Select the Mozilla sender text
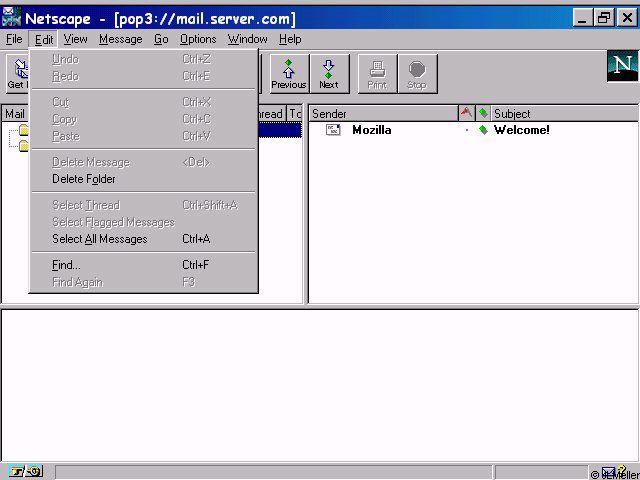Viewport: 640px width, 480px height. 372,130
